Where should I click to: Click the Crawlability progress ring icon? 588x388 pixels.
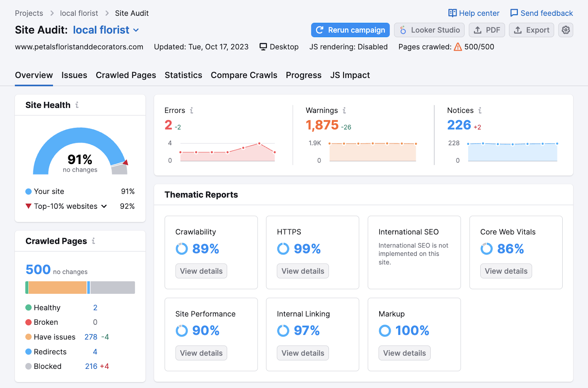pos(182,249)
